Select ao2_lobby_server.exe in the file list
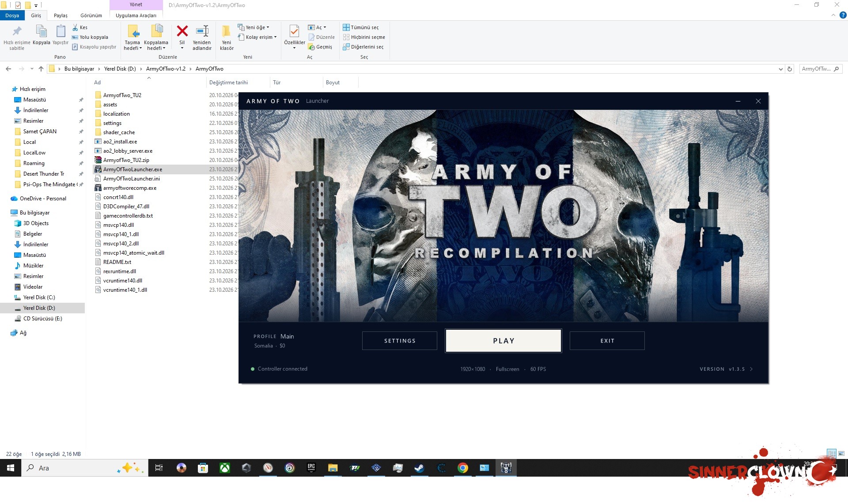The width and height of the screenshot is (848, 504). pos(128,151)
